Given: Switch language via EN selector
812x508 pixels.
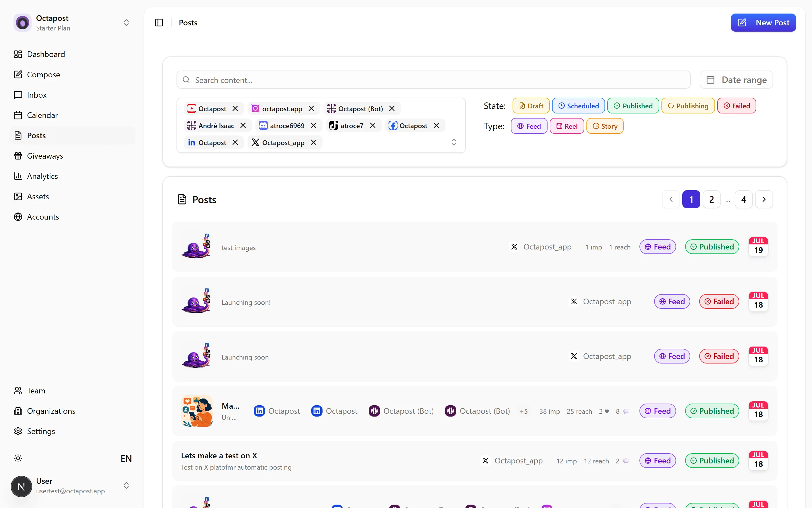Looking at the screenshot, I should tap(126, 458).
